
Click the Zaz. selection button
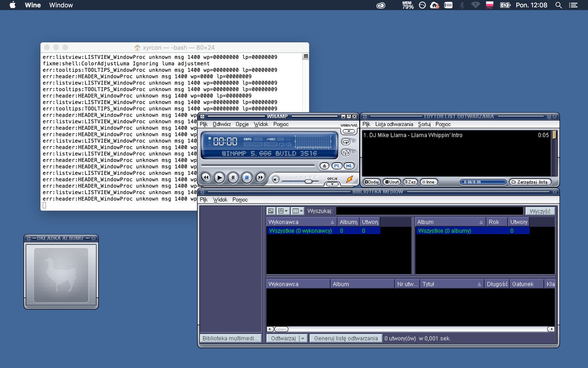[410, 182]
